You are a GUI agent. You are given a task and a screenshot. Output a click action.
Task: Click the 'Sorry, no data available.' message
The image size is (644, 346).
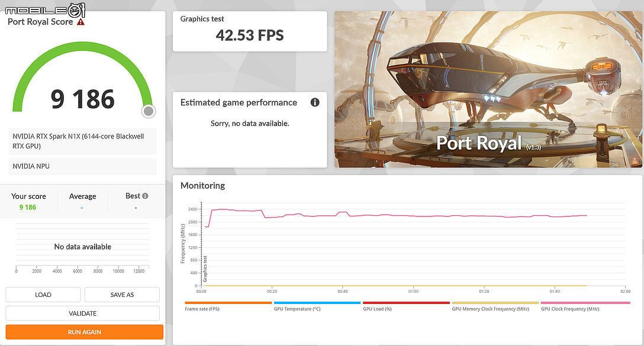250,124
